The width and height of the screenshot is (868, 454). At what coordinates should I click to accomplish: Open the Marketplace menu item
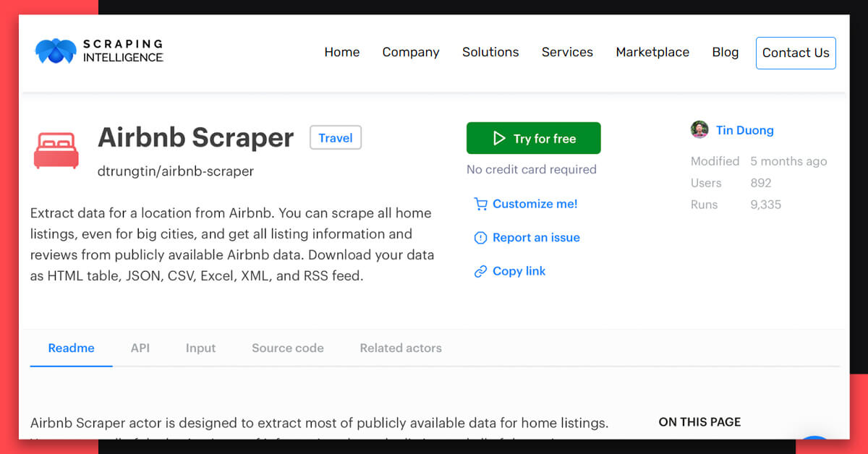[x=652, y=52]
